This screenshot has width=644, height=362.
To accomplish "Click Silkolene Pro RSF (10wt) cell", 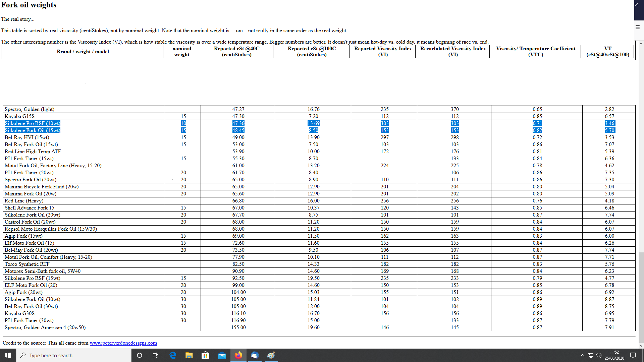I will (x=33, y=123).
